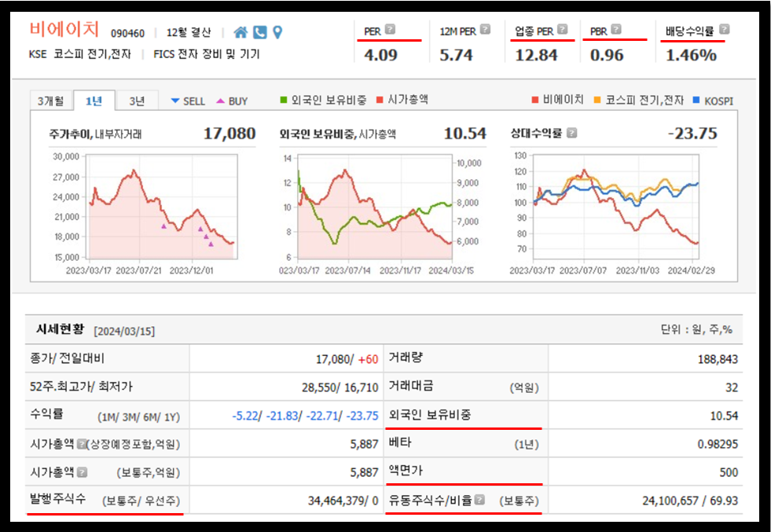Screen dimensions: 771x532
Task: Click the 외국인 보유비중, 시가총액 chart
Action: tap(375, 207)
